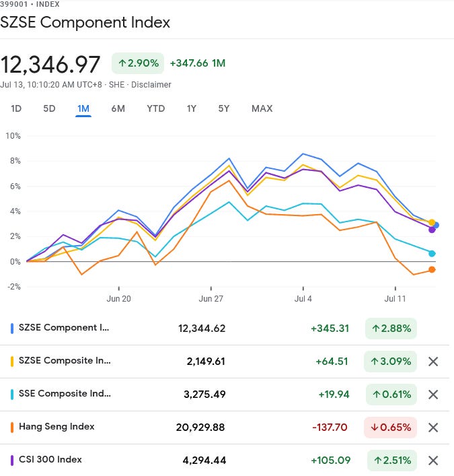Click the blue endpoint dot on chart
The width and height of the screenshot is (454, 476).
pos(436,226)
